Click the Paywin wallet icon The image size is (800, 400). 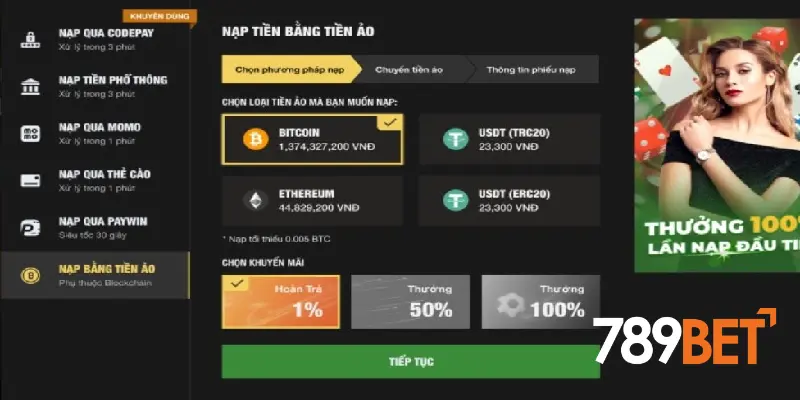coord(30,227)
